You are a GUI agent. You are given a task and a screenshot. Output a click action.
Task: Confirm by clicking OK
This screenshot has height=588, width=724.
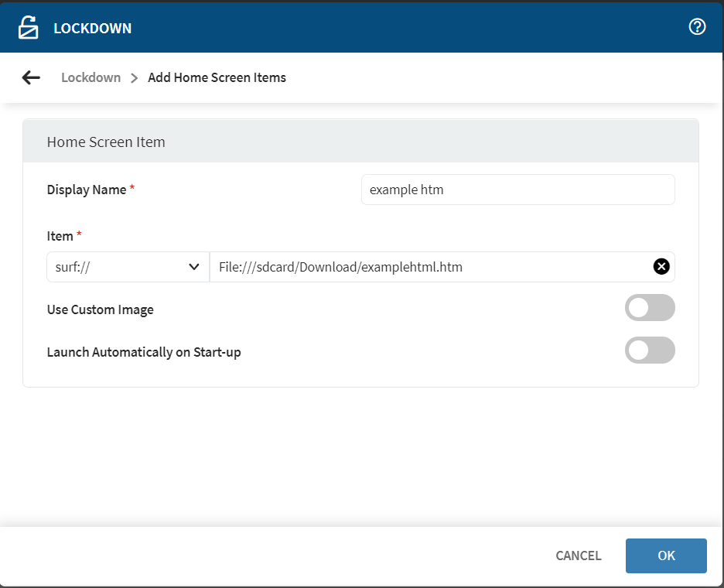pyautogui.click(x=666, y=556)
